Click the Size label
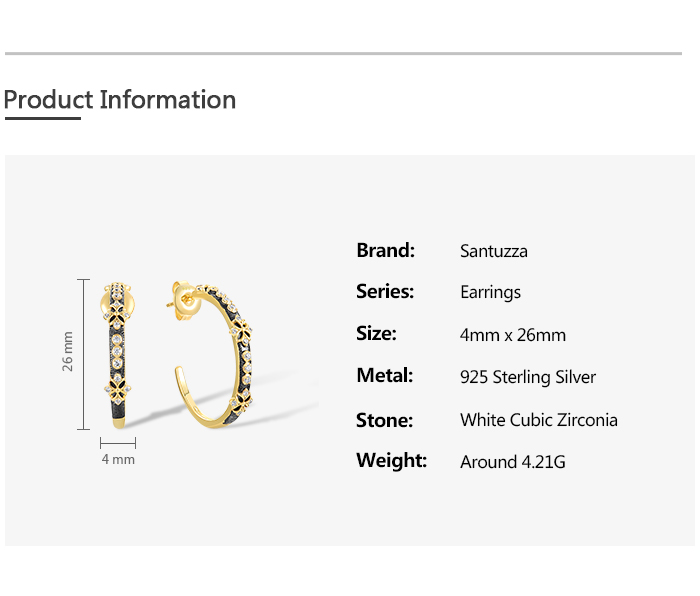Image resolution: width=700 pixels, height=596 pixels. pos(376,334)
